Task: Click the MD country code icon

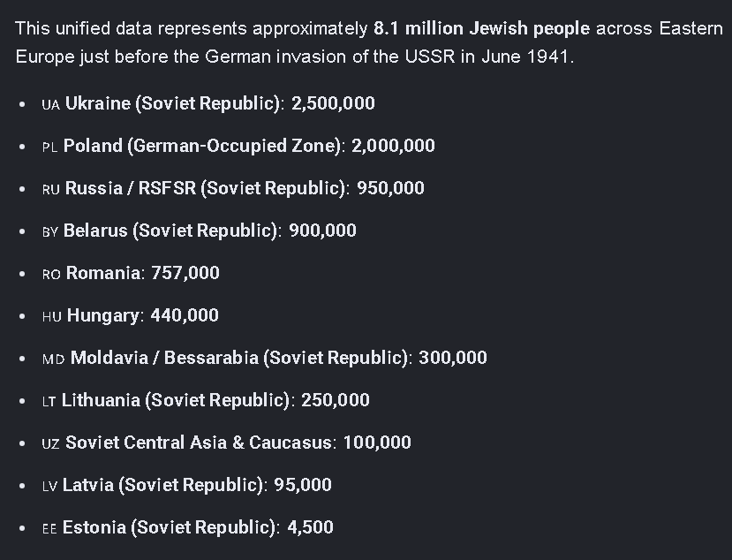Action: point(53,359)
